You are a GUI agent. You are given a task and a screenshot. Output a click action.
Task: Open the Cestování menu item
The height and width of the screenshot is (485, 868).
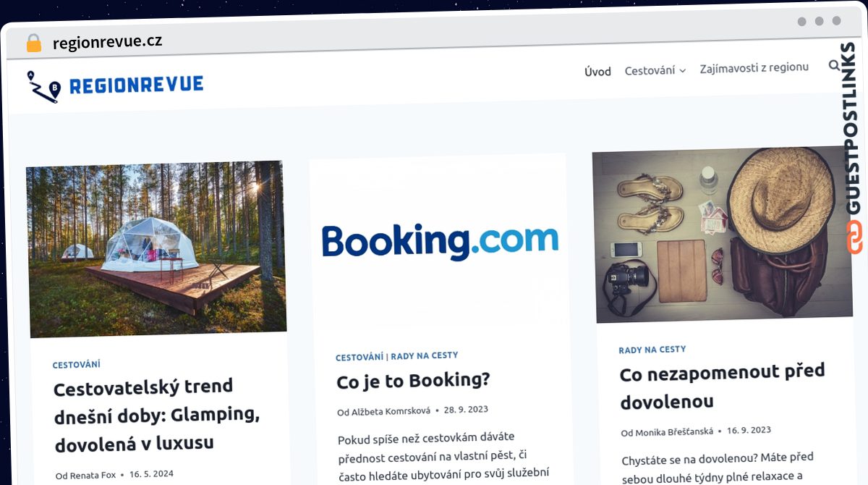point(650,70)
